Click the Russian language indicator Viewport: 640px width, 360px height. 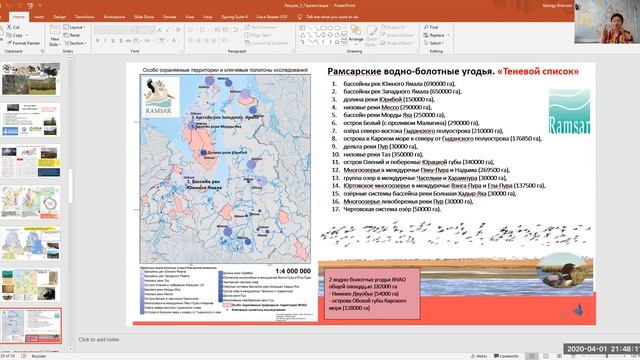click(x=39, y=356)
